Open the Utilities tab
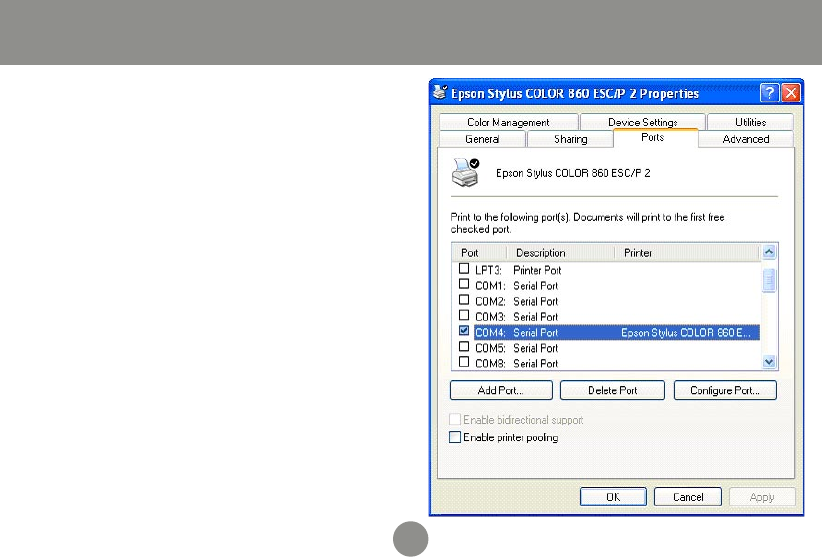Screen dimensions: 822x557 tap(750, 122)
